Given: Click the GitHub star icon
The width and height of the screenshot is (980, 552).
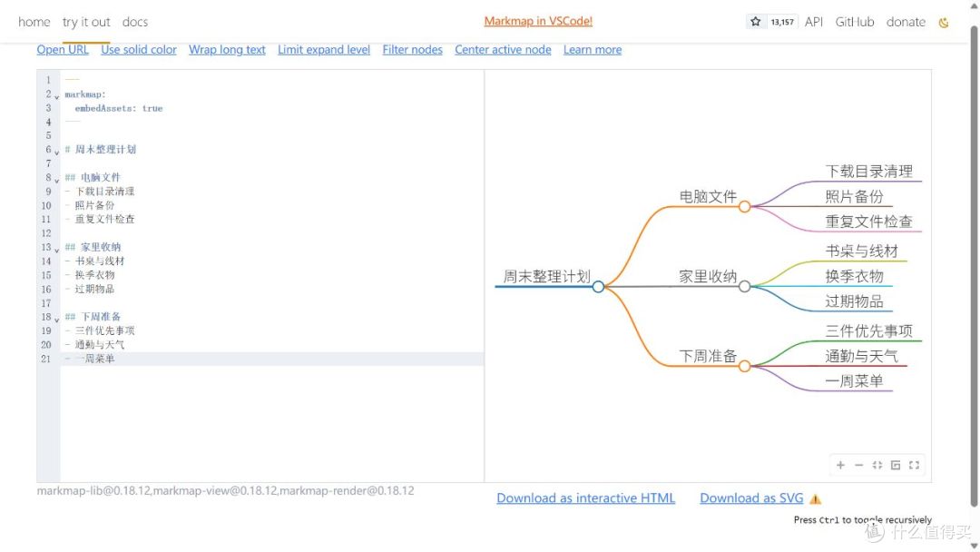Looking at the screenshot, I should click(756, 22).
